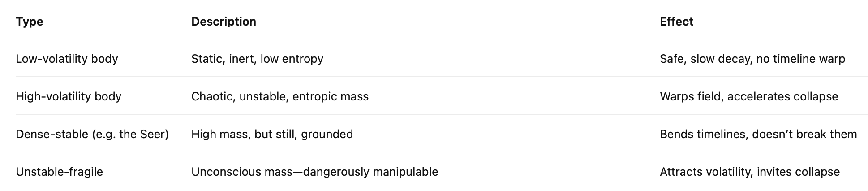
Task: Click the Dense-stable (e.g. the Seer) cell
Action: [92, 134]
